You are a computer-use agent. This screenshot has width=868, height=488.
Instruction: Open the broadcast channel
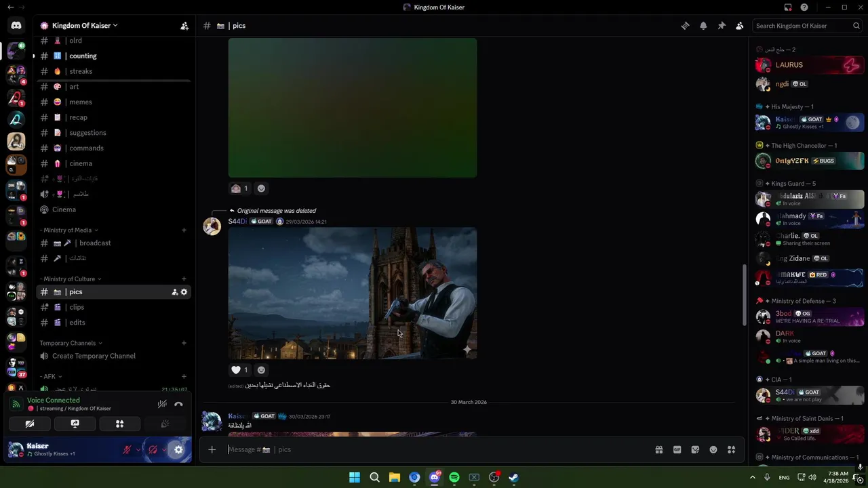click(x=113, y=243)
